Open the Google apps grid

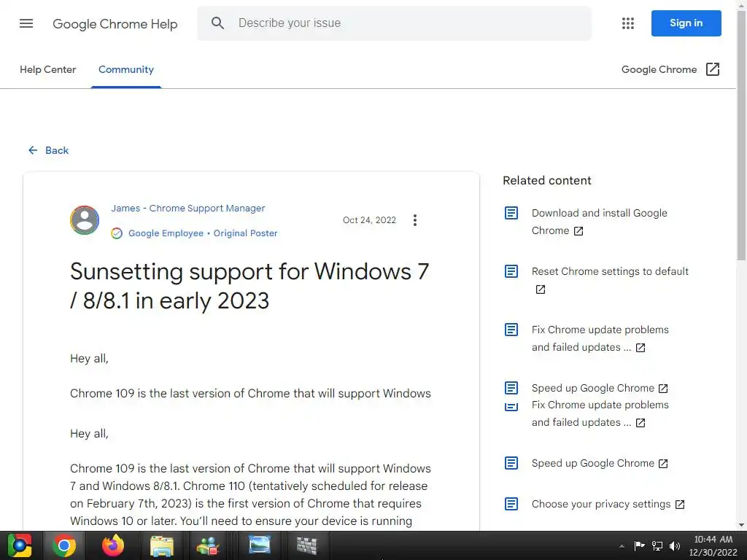pyautogui.click(x=628, y=23)
